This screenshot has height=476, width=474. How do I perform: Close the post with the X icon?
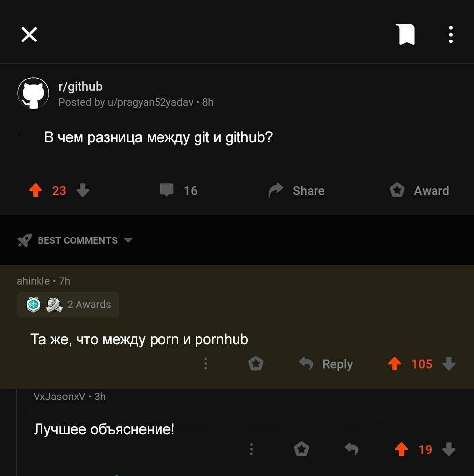(x=29, y=34)
